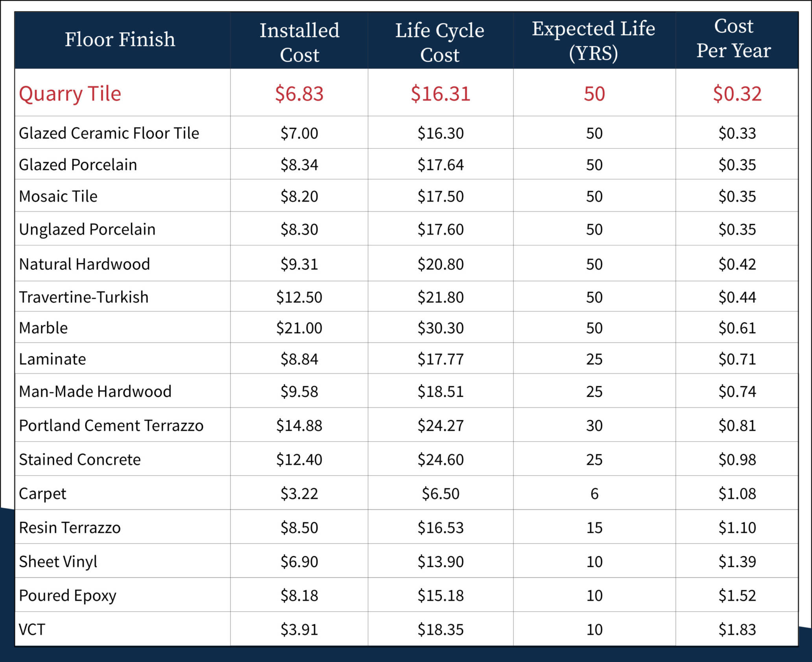Click the Installed Cost column header
The height and width of the screenshot is (662, 812).
tap(299, 42)
